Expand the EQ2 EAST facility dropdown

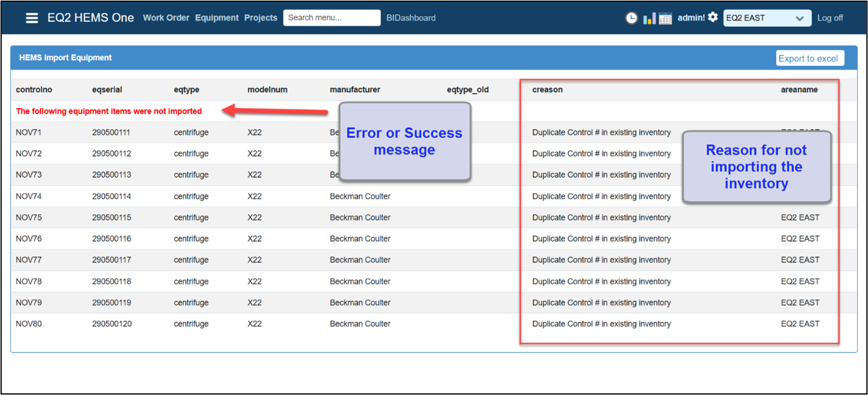click(767, 18)
